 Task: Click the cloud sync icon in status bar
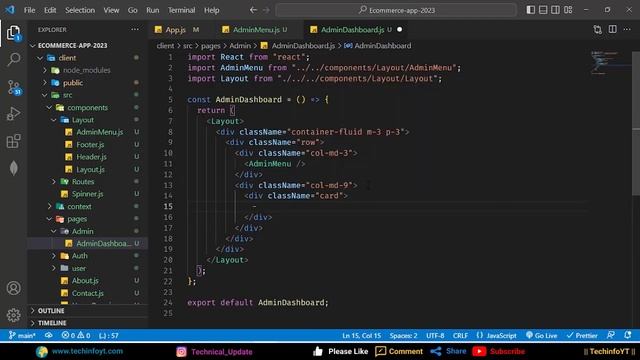[49, 336]
